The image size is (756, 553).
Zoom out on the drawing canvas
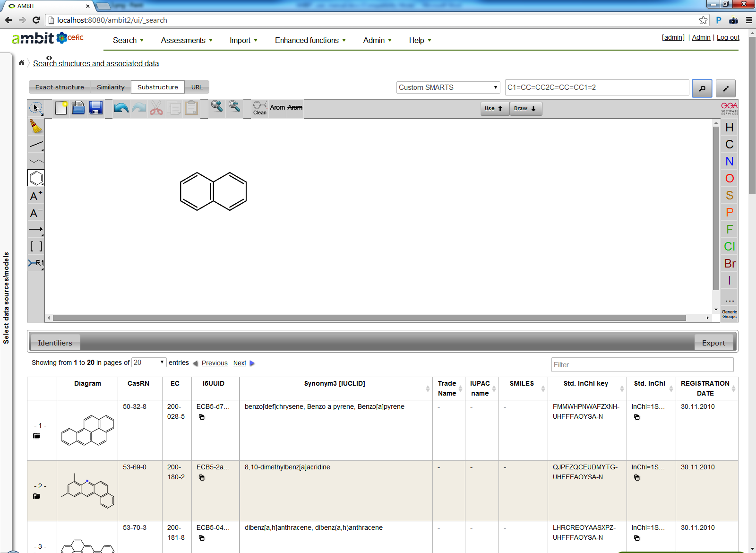[x=234, y=106]
